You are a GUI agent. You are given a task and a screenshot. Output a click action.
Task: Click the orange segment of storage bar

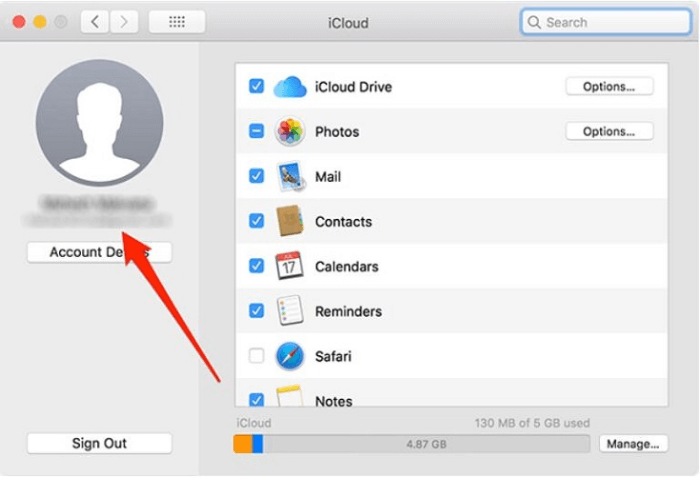click(x=243, y=444)
